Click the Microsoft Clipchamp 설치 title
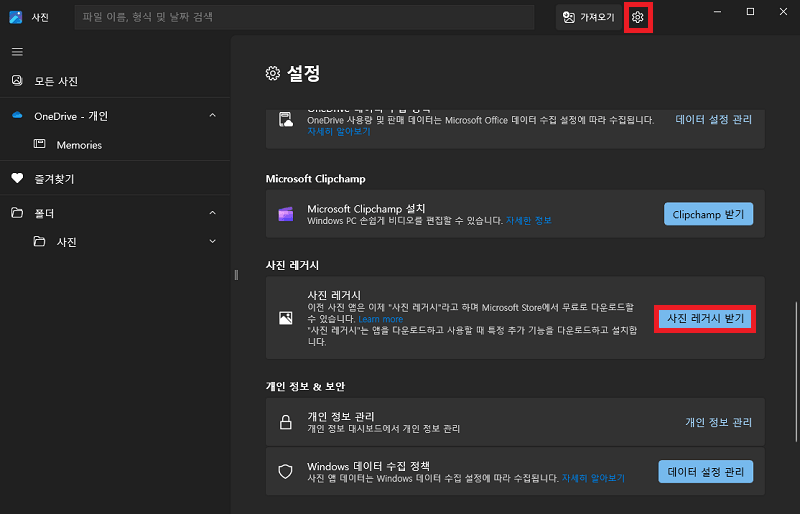The width and height of the screenshot is (800, 514). tap(366, 208)
